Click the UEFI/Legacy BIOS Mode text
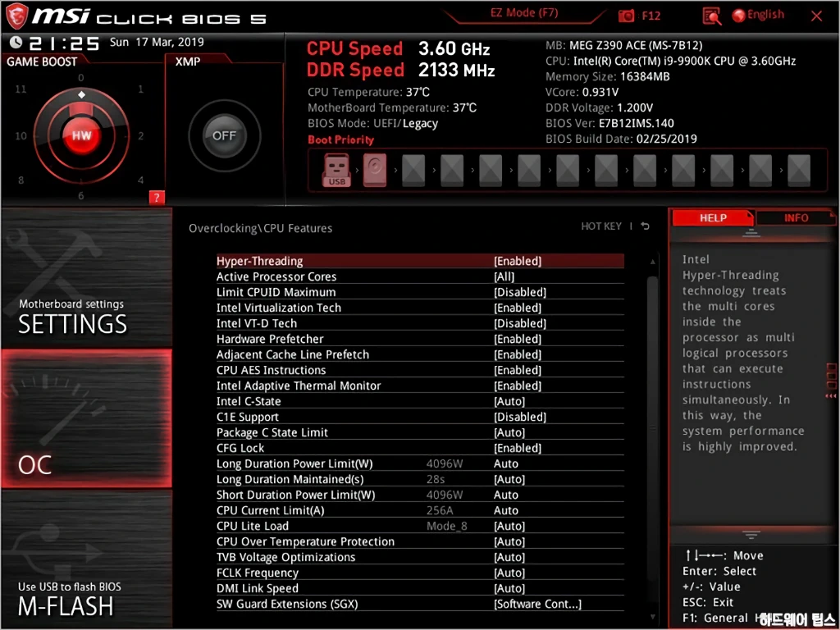The width and height of the screenshot is (840, 630). point(405,123)
